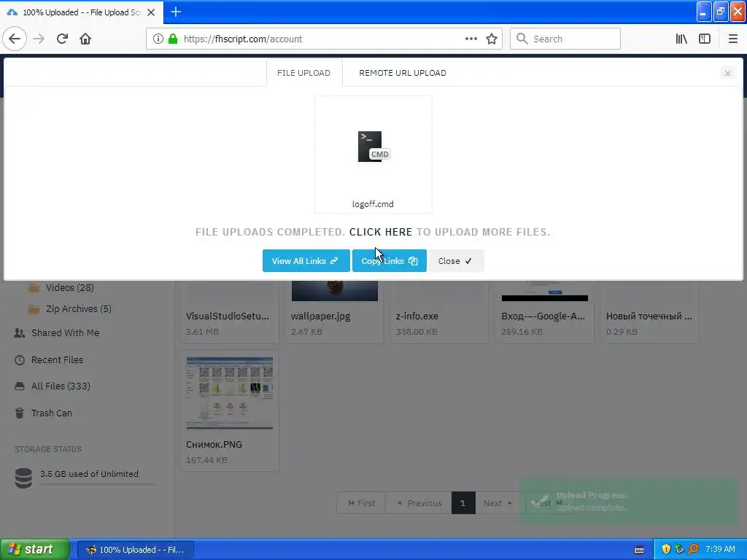Select the wallpaper.jpg file thumbnail
Image resolution: width=747 pixels, height=560 pixels.
[334, 291]
